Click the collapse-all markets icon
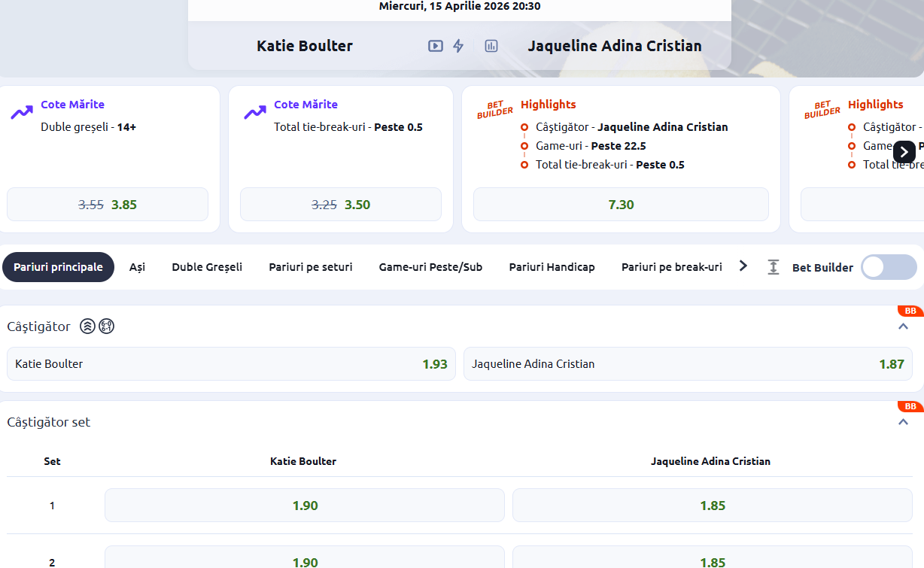The image size is (924, 568). [773, 267]
